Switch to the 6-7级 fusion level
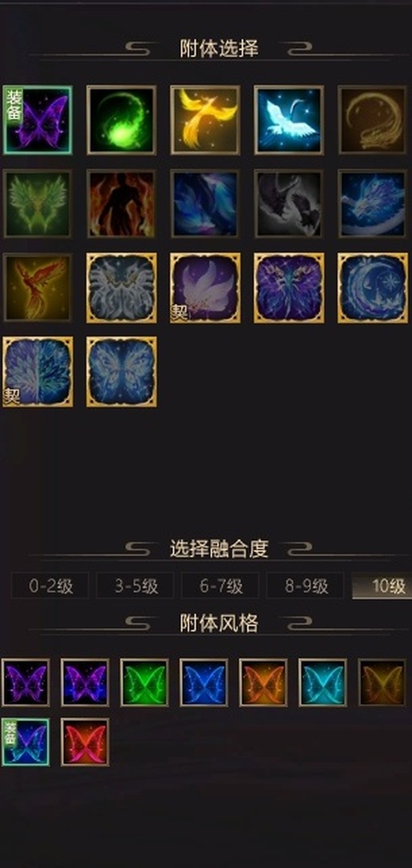This screenshot has width=412, height=868. (x=221, y=586)
